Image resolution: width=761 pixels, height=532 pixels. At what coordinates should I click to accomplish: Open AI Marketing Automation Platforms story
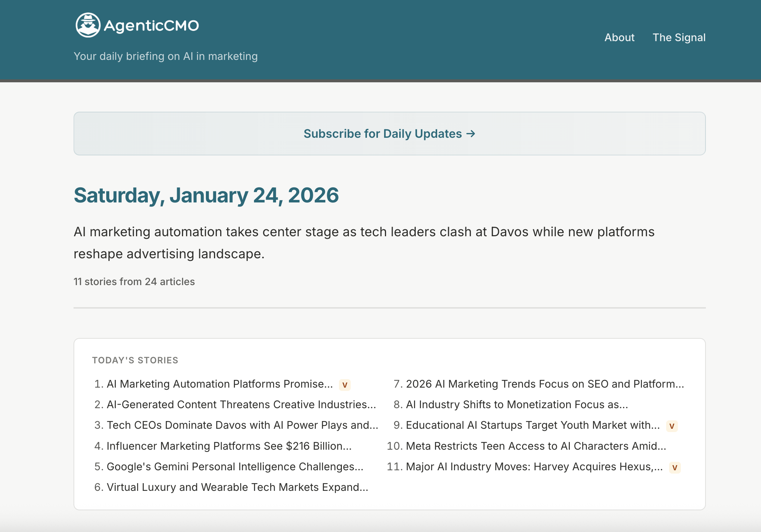219,384
